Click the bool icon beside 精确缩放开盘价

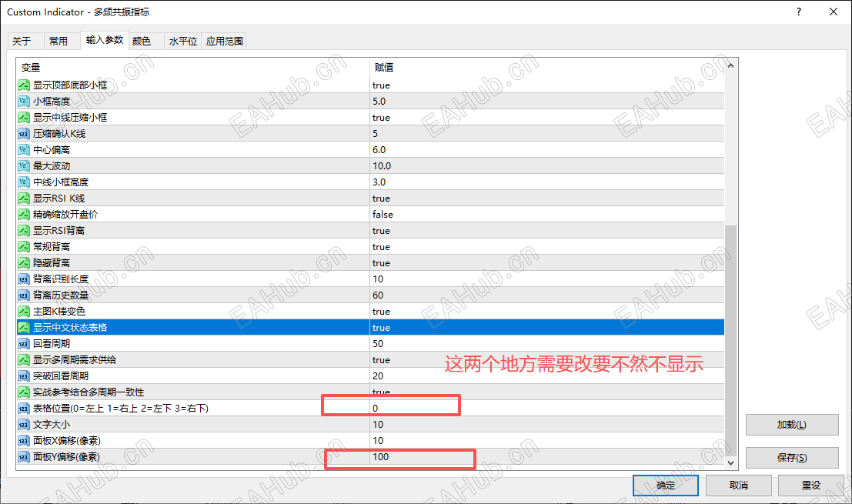tap(23, 215)
